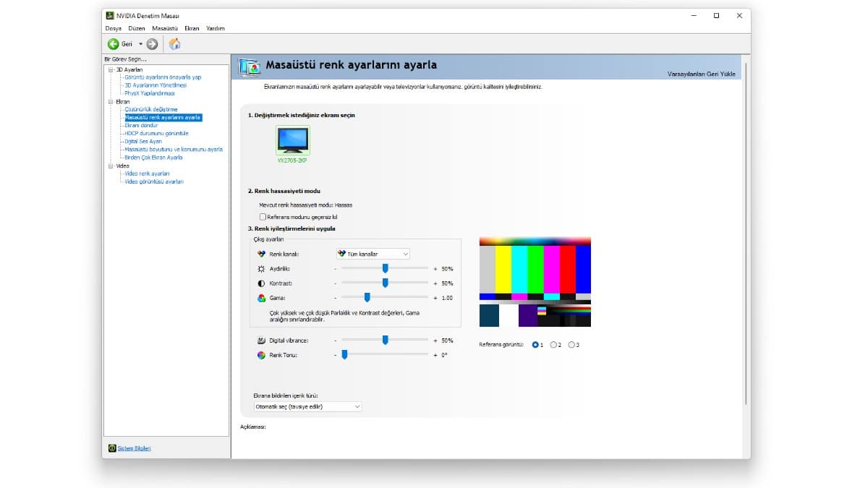Screen dimensions: 868x488
Task: Click the Renk kanalı color channels icon
Action: pyautogui.click(x=261, y=254)
